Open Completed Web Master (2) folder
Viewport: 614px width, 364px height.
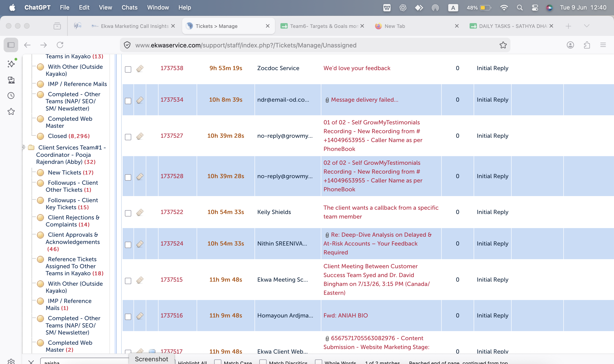(69, 346)
